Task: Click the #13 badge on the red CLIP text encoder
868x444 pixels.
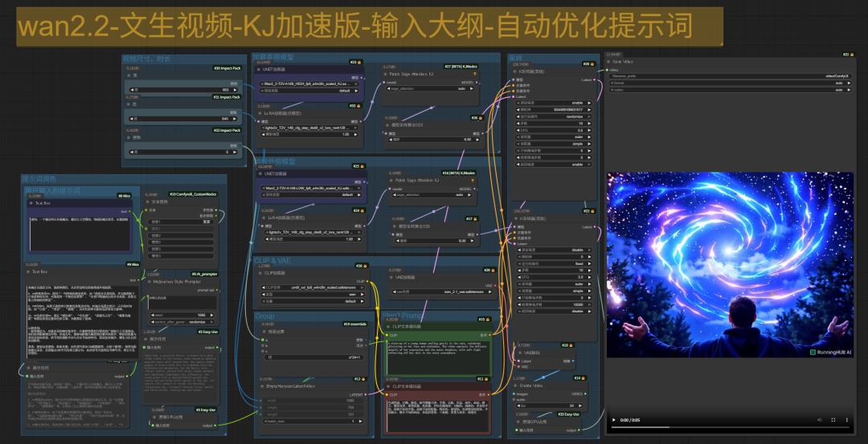Action: point(484,379)
